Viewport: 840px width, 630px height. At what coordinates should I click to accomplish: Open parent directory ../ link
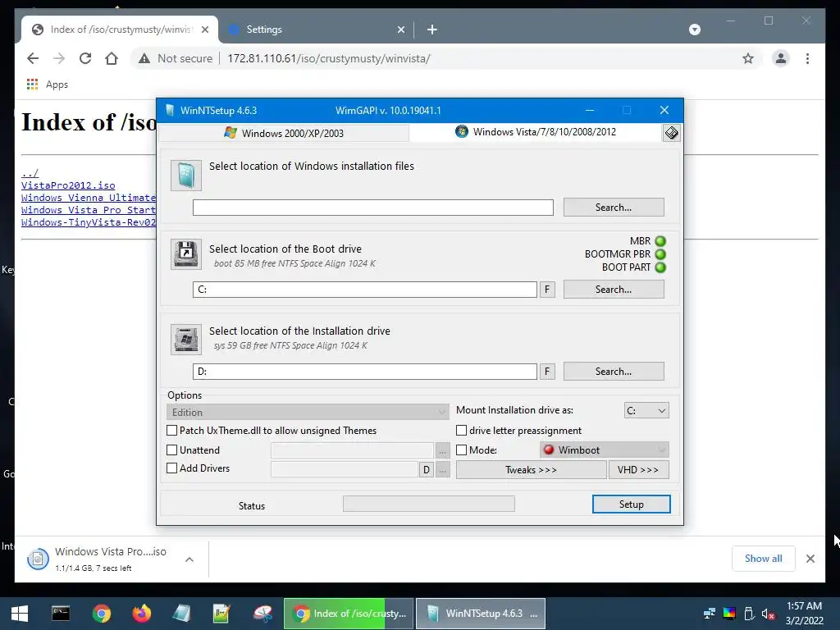click(30, 173)
